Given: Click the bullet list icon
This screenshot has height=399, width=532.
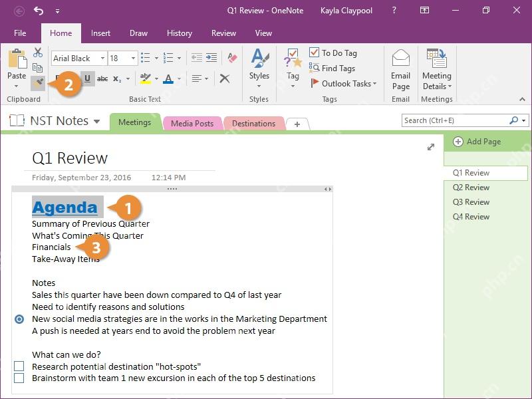Looking at the screenshot, I should pyautogui.click(x=146, y=58).
